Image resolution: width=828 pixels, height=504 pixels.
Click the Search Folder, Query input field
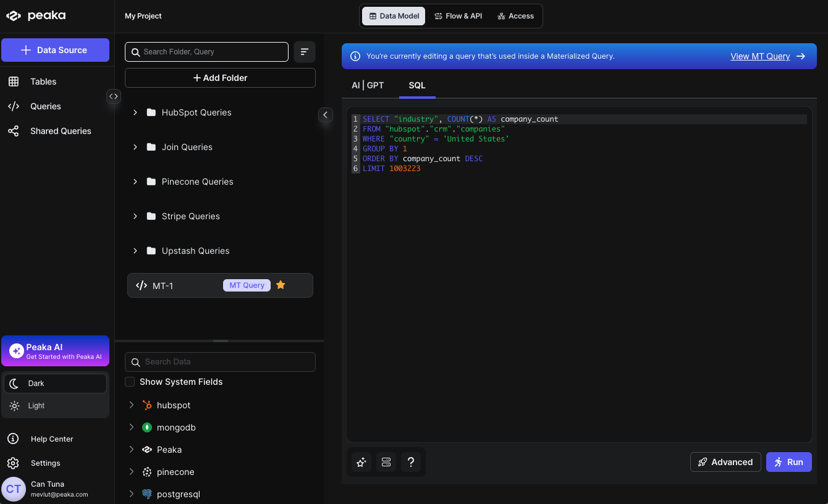coord(206,52)
